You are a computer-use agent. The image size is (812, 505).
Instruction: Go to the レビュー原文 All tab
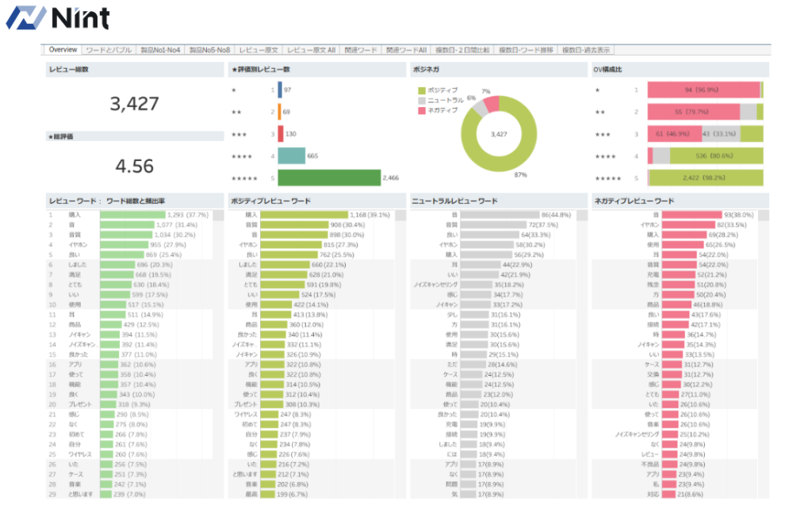click(x=312, y=49)
